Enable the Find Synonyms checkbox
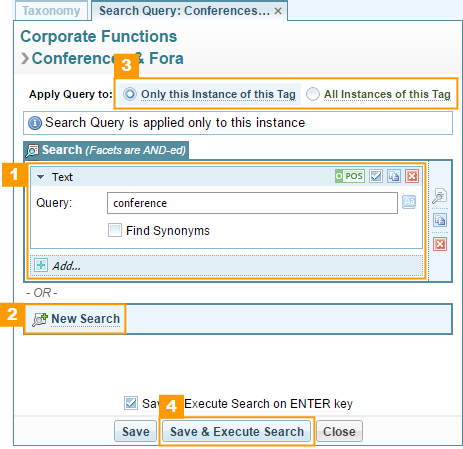Screen dimensions: 463x449 tap(115, 230)
